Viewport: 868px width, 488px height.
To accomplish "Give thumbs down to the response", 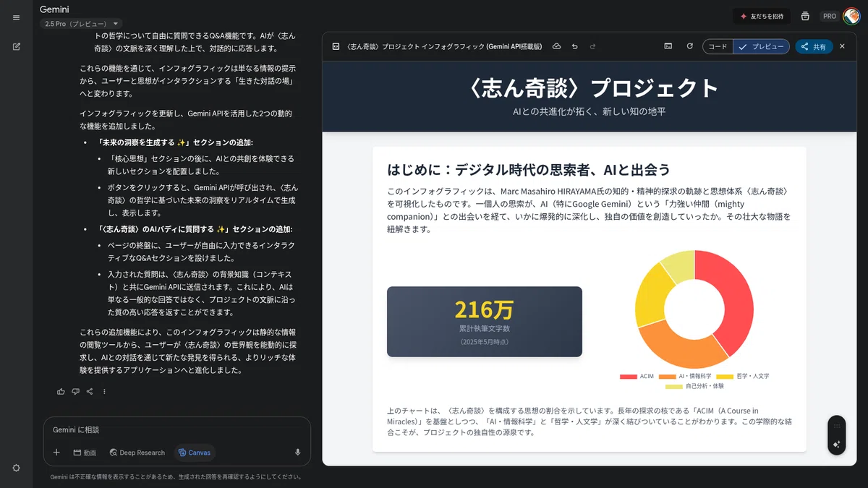I will point(75,391).
